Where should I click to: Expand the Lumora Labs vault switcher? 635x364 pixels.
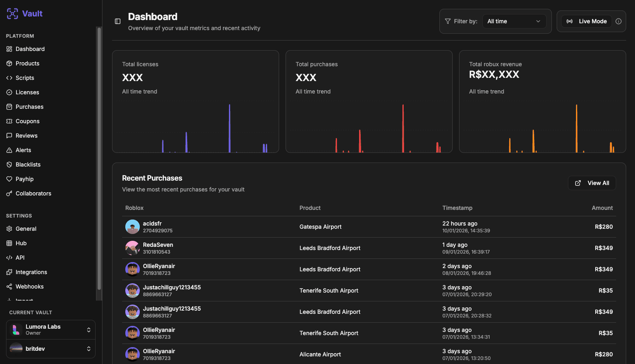tap(51, 330)
